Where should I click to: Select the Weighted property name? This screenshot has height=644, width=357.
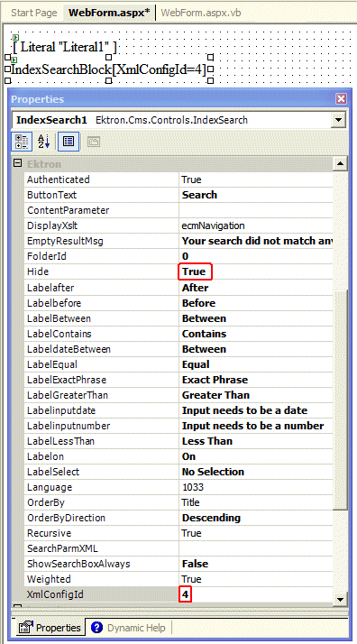click(x=49, y=579)
